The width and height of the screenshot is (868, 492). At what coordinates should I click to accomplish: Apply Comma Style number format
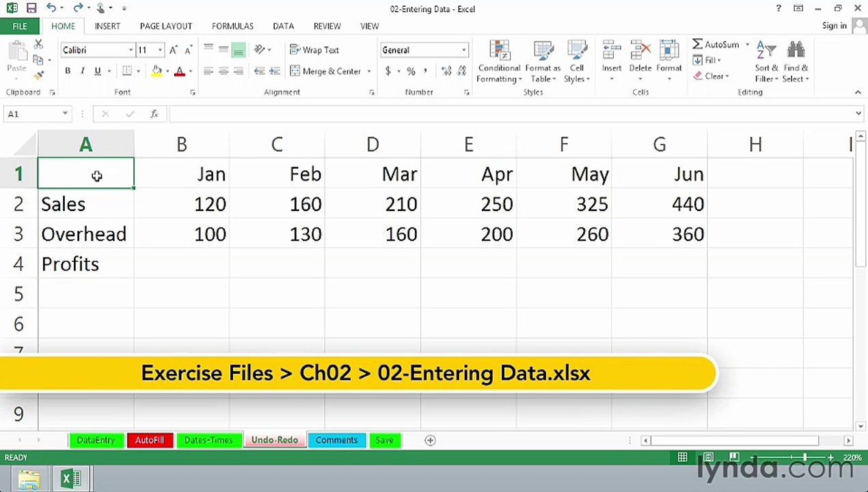click(x=426, y=71)
